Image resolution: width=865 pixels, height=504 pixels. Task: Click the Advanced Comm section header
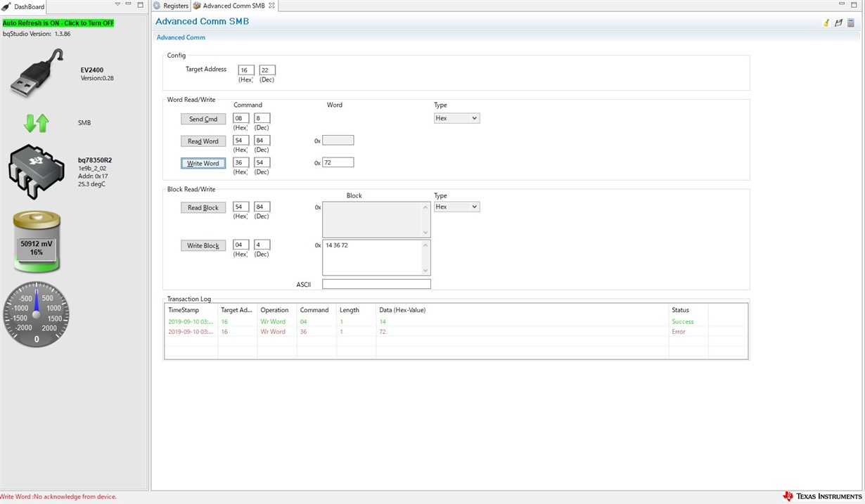(x=181, y=37)
